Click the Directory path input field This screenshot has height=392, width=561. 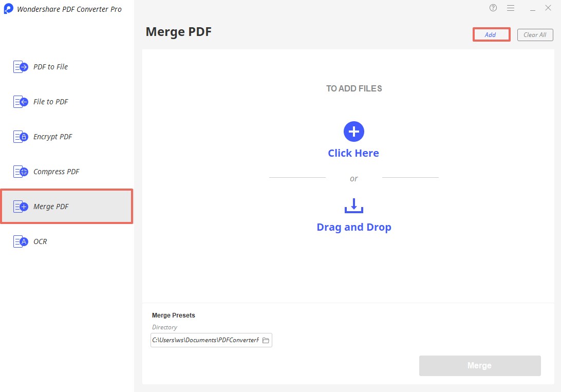(208, 340)
